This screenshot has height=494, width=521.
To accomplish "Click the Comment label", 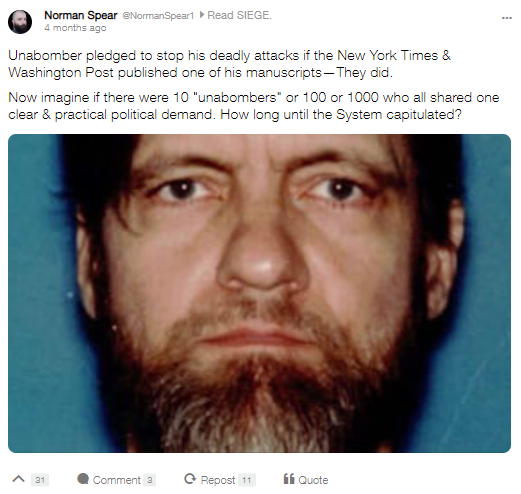I will [x=117, y=480].
